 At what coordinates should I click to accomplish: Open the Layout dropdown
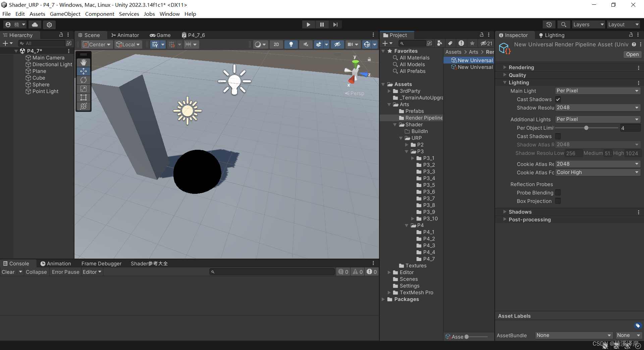coord(624,25)
